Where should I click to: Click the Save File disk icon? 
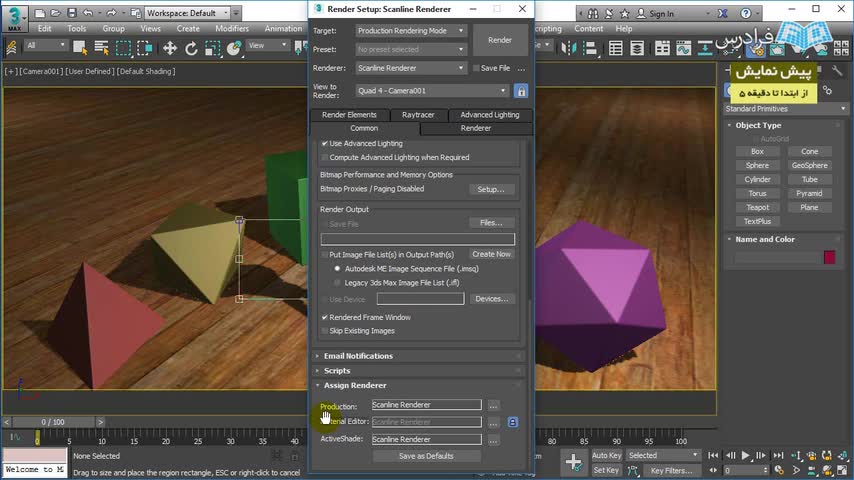click(71, 13)
